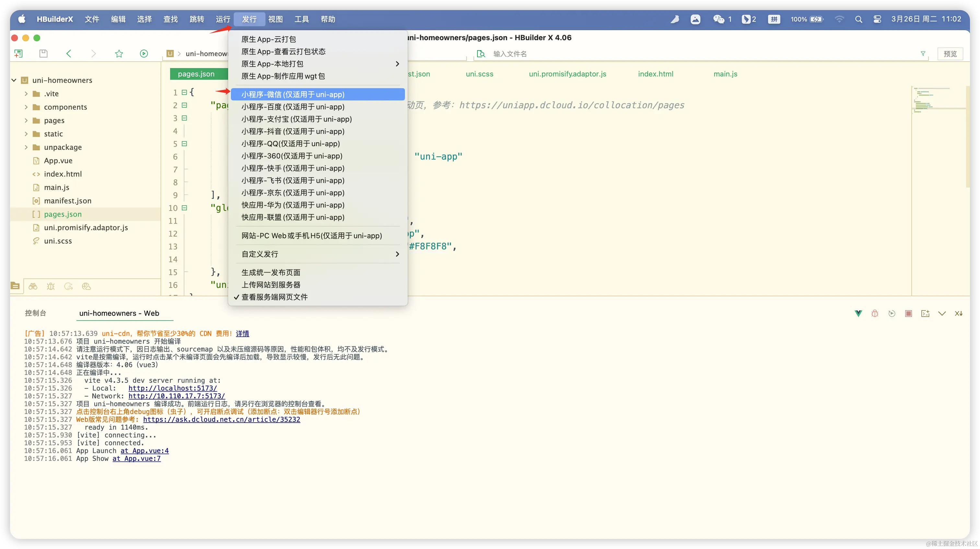Toggle fold marker on code line 5
This screenshot has width=980, height=549.
pos(184,144)
